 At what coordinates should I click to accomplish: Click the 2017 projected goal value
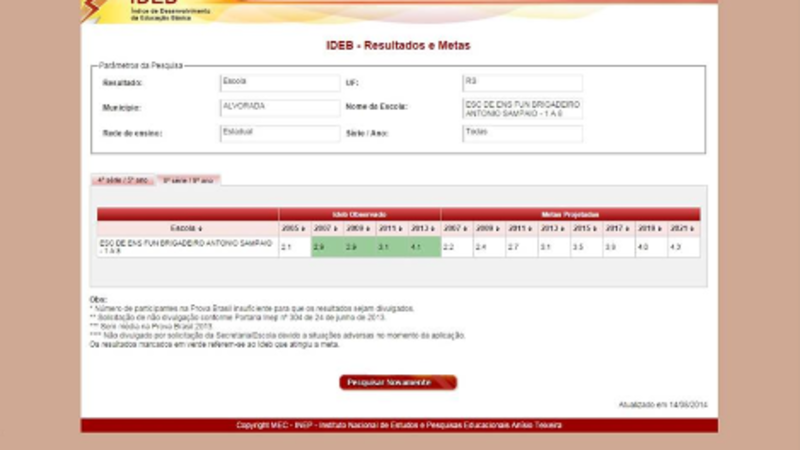tap(618, 247)
